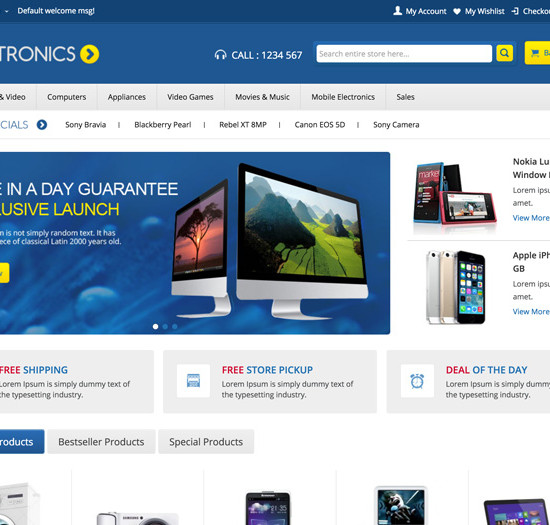Expand the dropdown arrow beside welcome message
Image resolution: width=550 pixels, height=525 pixels.
(x=6, y=11)
